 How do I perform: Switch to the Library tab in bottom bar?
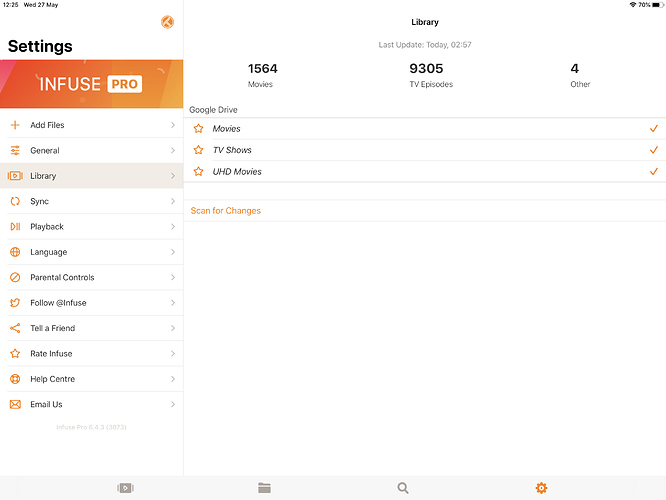(x=125, y=488)
